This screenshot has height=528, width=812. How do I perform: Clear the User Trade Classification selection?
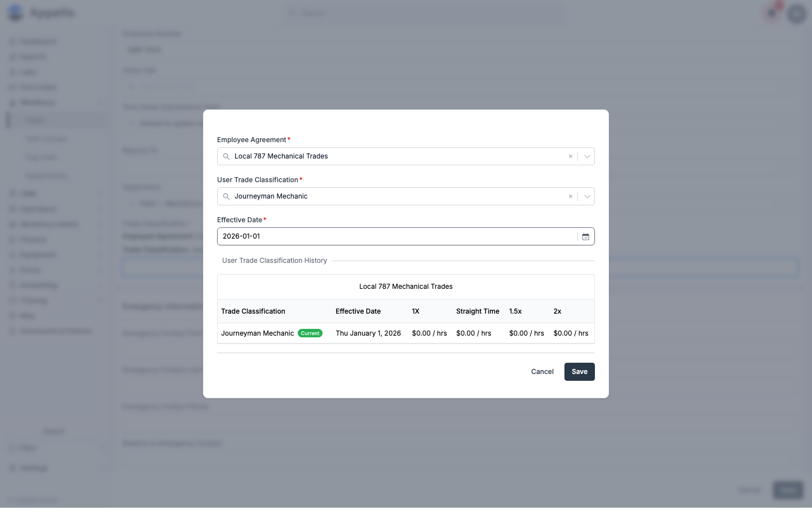pyautogui.click(x=570, y=196)
